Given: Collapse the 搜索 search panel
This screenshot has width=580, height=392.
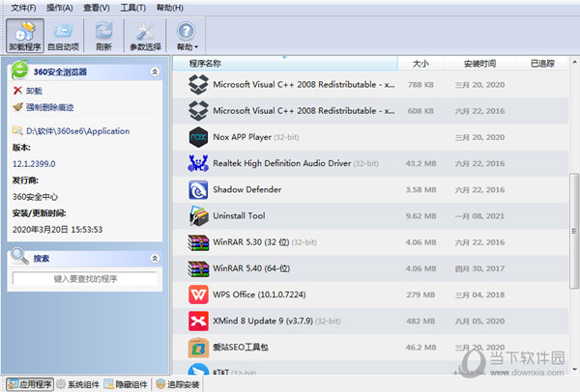Looking at the screenshot, I should tap(155, 258).
